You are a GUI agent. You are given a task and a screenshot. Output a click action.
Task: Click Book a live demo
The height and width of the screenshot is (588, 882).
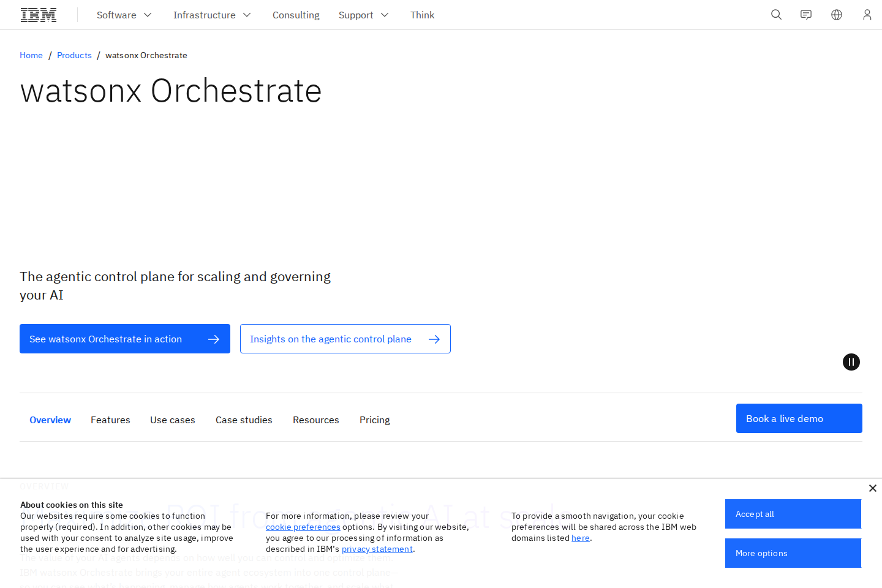pos(799,418)
